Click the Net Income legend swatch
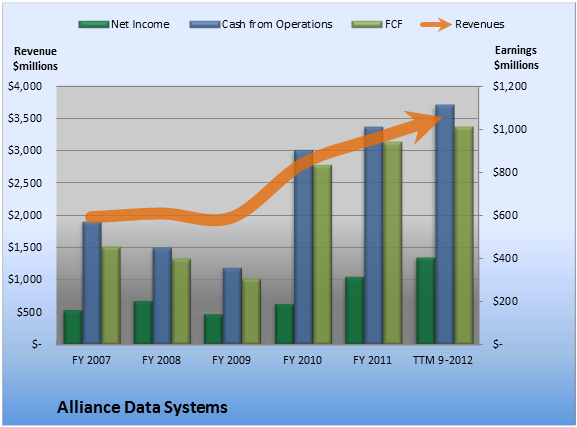Screen dimensions: 577x427 click(x=94, y=24)
